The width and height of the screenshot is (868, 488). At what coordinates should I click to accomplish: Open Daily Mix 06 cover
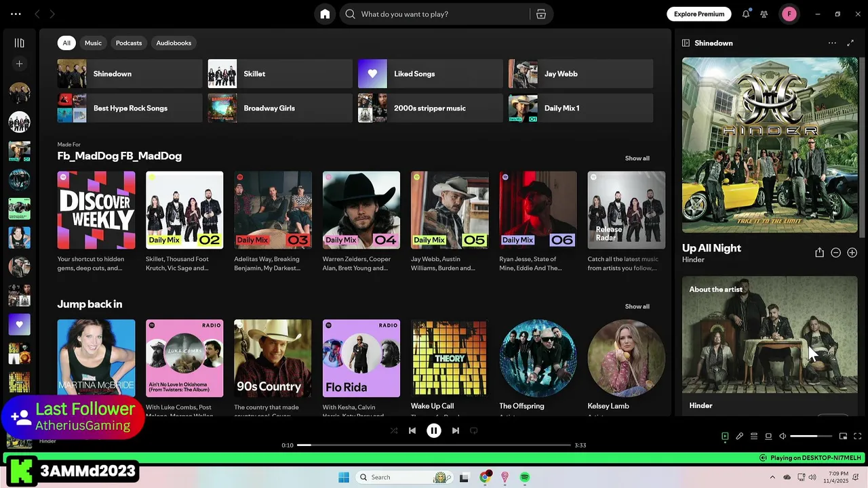pyautogui.click(x=538, y=210)
